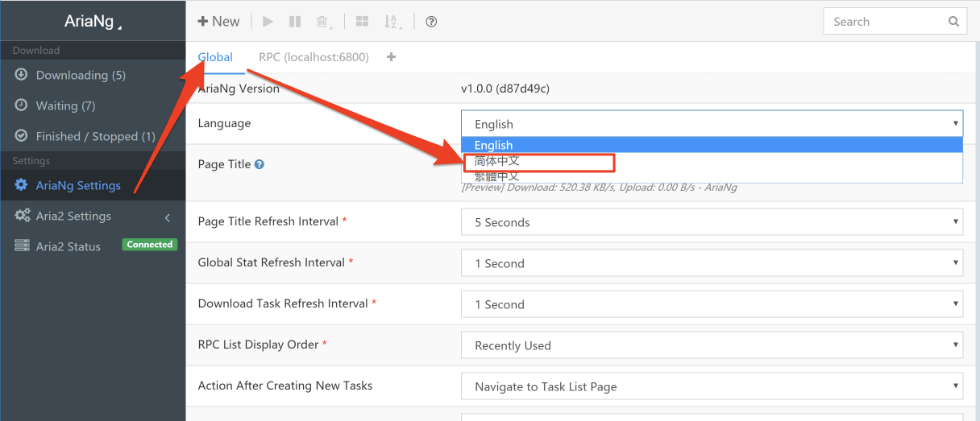
Task: Add new RPC tab with plus
Action: pyautogui.click(x=391, y=57)
